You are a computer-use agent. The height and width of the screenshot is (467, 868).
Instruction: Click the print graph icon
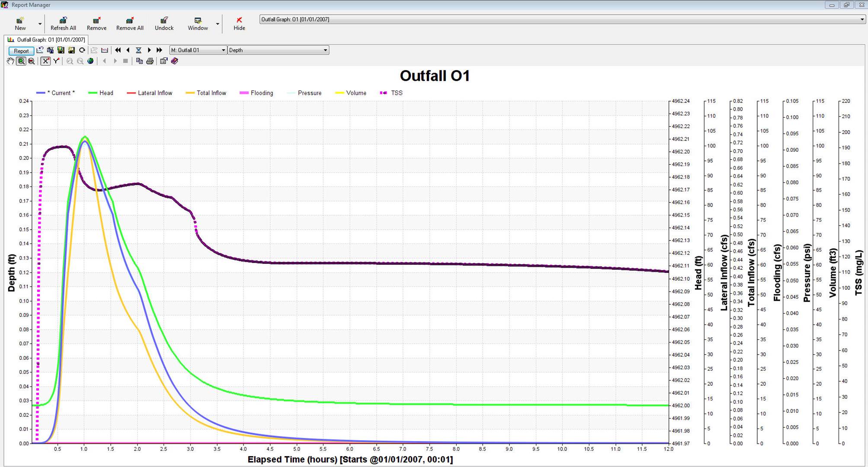pos(150,61)
